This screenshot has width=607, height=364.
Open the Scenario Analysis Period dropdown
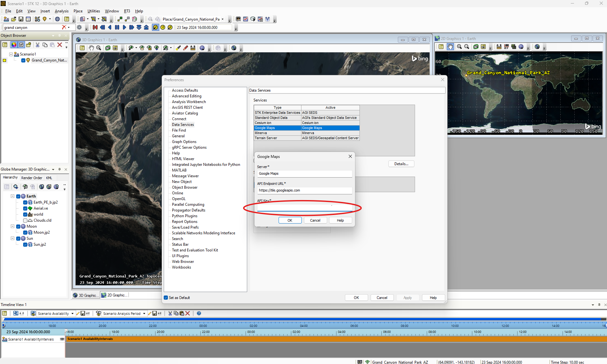click(x=144, y=314)
